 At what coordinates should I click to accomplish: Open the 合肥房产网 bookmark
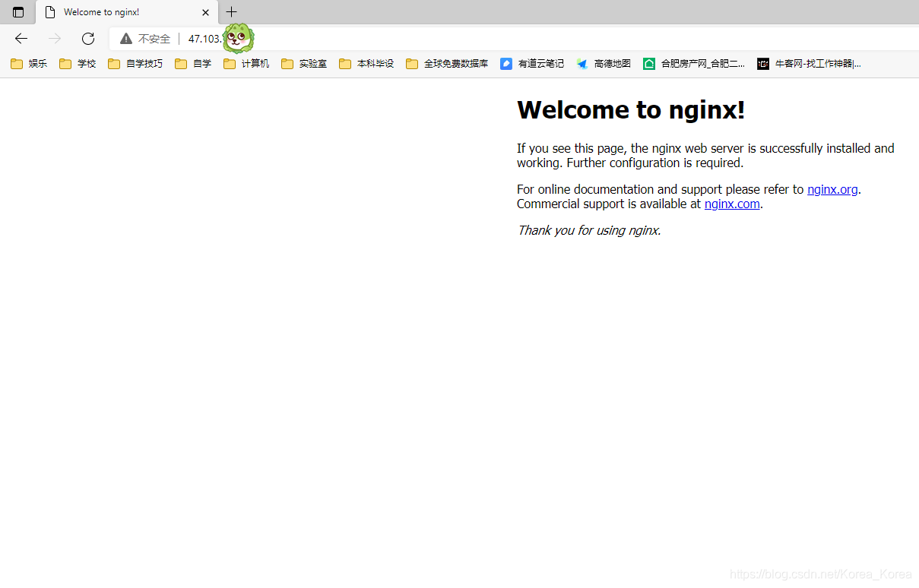click(x=694, y=64)
